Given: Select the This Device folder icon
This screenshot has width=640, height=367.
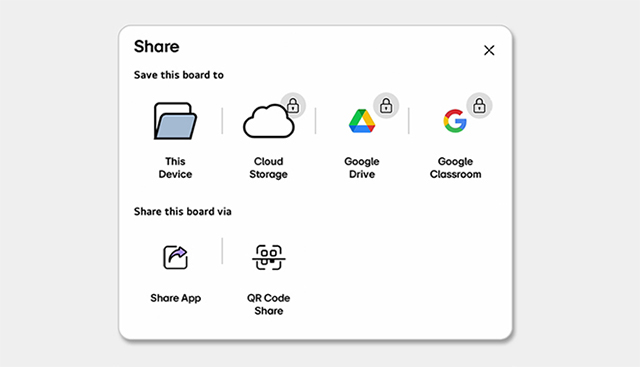Looking at the screenshot, I should pyautogui.click(x=175, y=121).
